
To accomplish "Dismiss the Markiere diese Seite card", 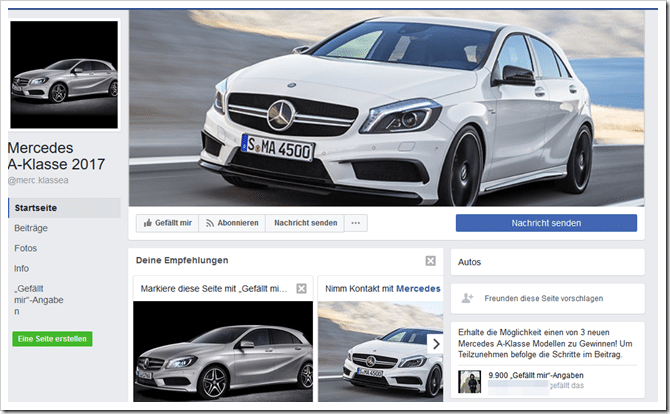I will click(301, 289).
